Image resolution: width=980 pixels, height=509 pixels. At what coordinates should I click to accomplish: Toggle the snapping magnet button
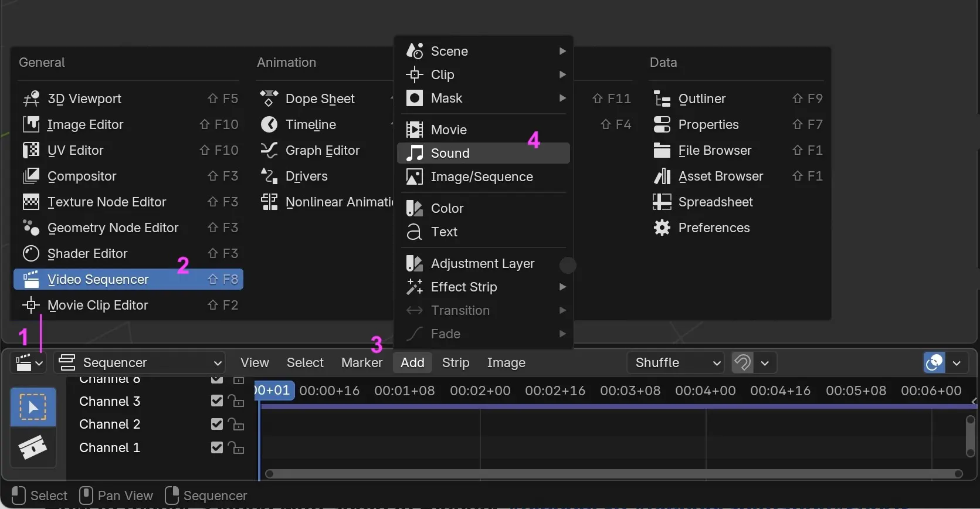pyautogui.click(x=742, y=363)
